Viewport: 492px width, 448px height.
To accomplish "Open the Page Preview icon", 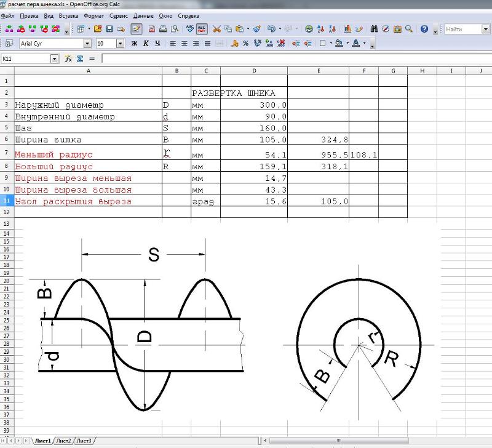I will point(175,29).
